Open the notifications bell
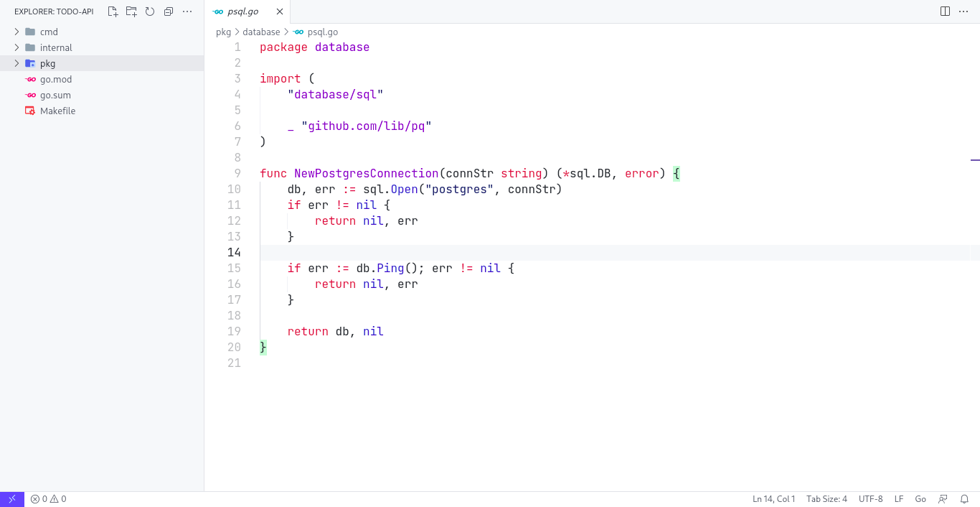This screenshot has width=980, height=507. click(x=965, y=498)
